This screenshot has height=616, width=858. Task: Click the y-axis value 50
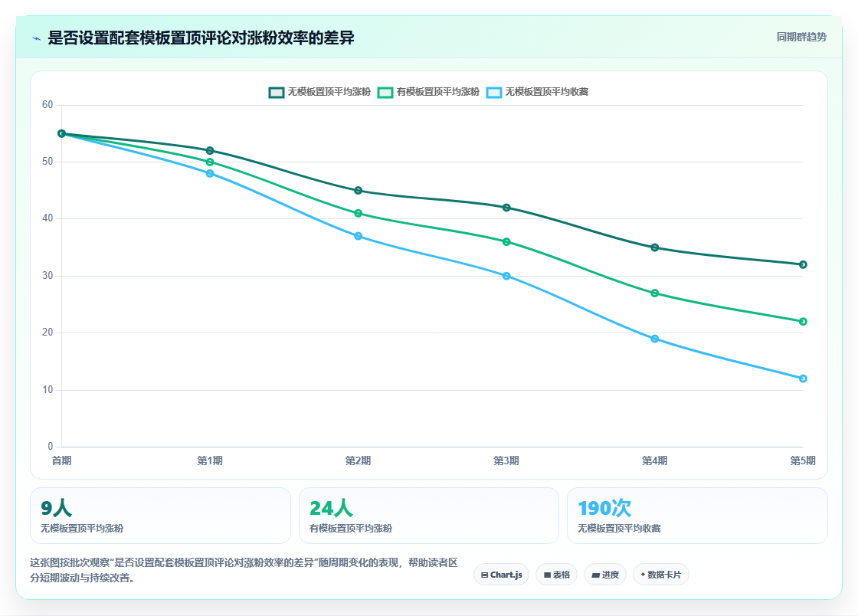coord(47,162)
